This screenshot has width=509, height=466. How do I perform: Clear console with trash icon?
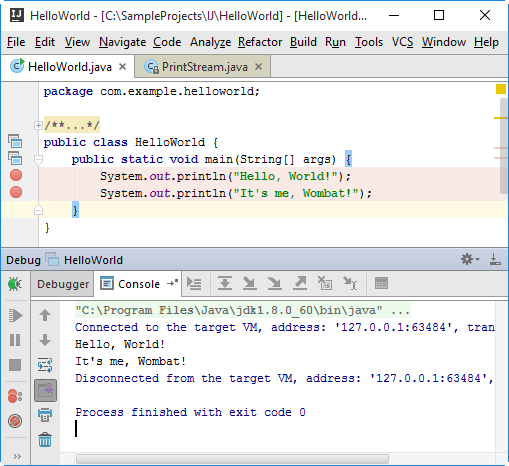click(45, 440)
